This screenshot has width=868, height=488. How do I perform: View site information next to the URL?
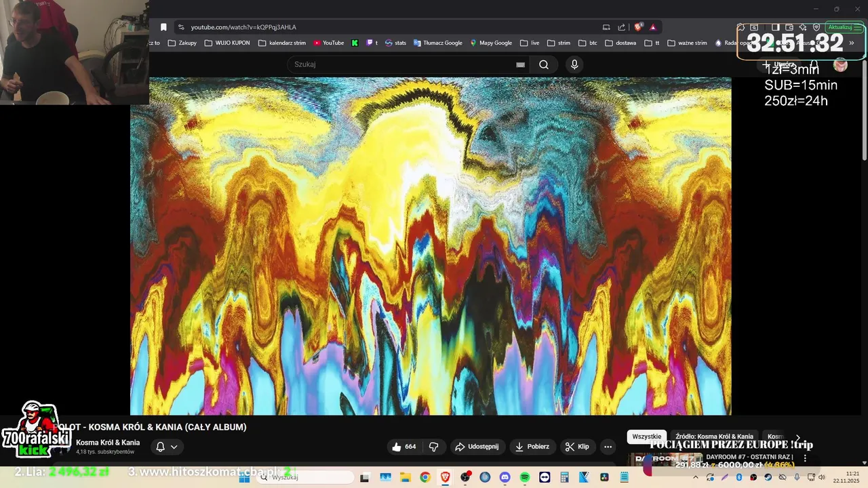[x=180, y=27]
